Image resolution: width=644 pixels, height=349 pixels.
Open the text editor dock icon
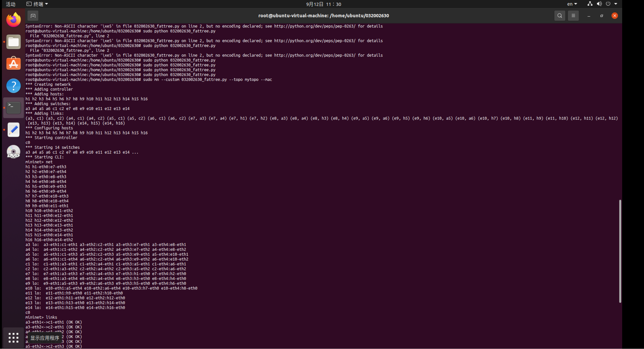click(13, 130)
